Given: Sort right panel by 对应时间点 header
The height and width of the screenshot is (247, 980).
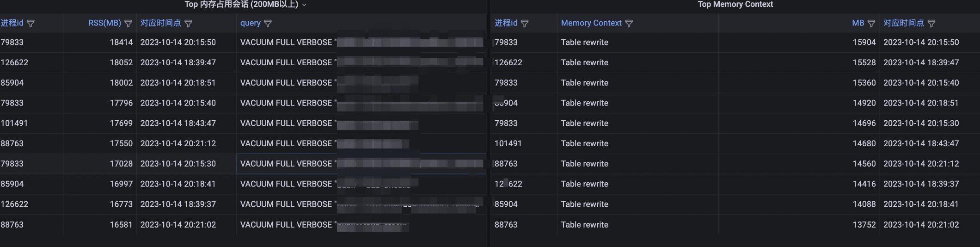Looking at the screenshot, I should click(903, 23).
